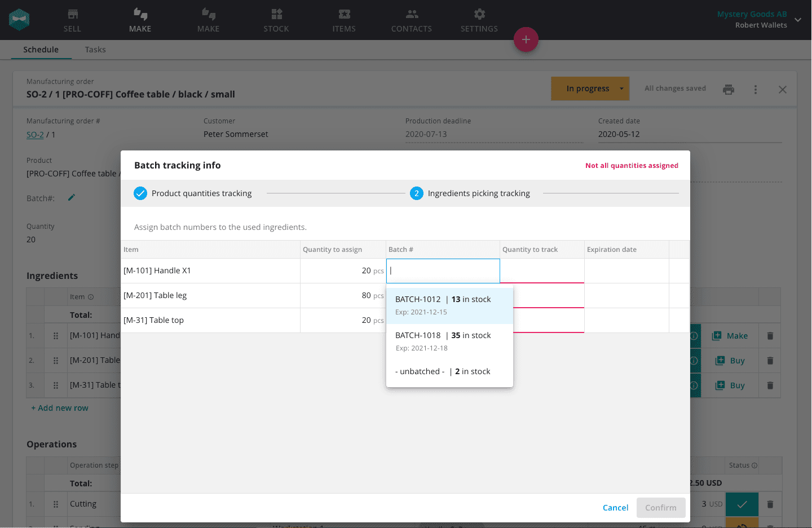Click the Ingredients picking tracking step

[470, 193]
